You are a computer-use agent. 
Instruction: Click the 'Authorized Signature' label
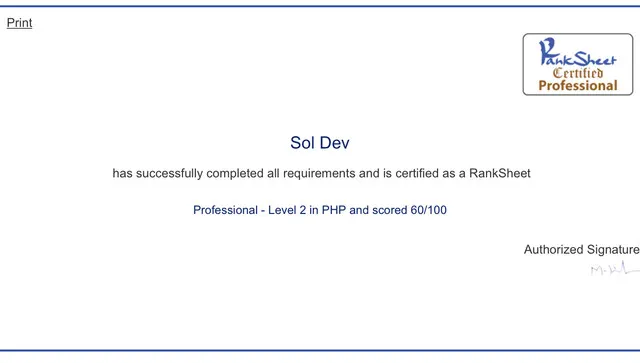click(x=582, y=249)
